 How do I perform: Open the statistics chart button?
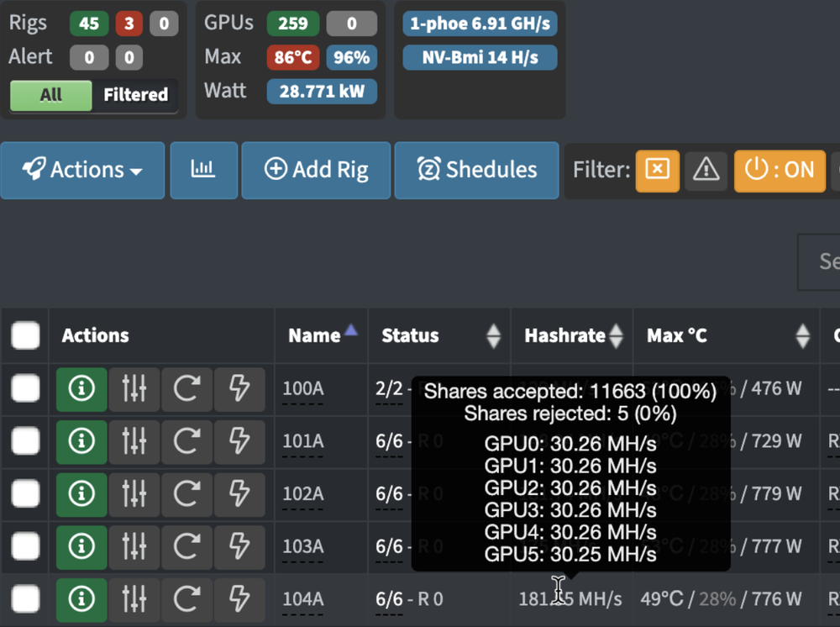[203, 170]
